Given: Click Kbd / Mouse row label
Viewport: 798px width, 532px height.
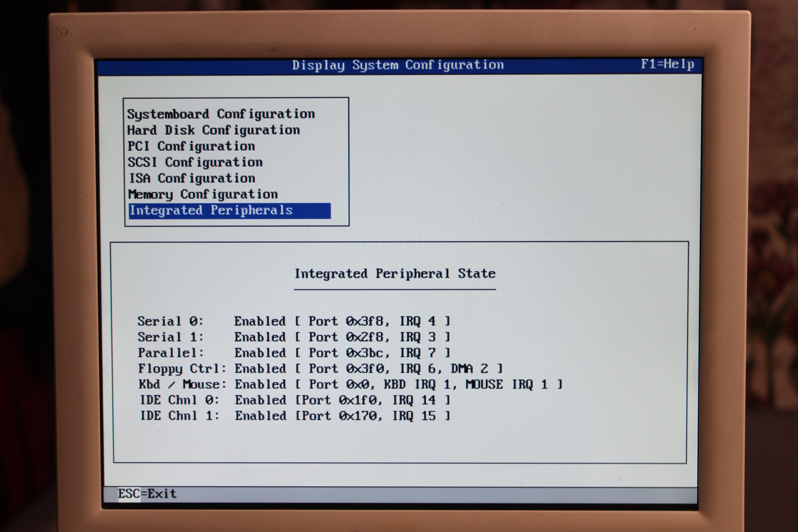Looking at the screenshot, I should (182, 384).
